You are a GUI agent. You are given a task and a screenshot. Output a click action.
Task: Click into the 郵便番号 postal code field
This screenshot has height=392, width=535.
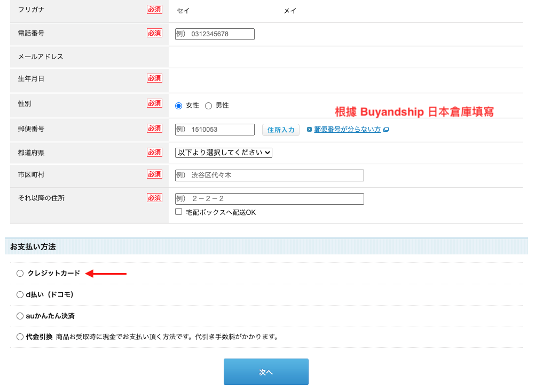pos(215,130)
